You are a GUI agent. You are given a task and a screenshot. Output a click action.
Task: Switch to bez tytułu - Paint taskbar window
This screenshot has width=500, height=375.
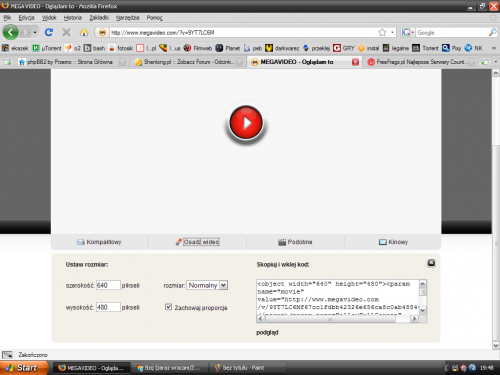(248, 368)
